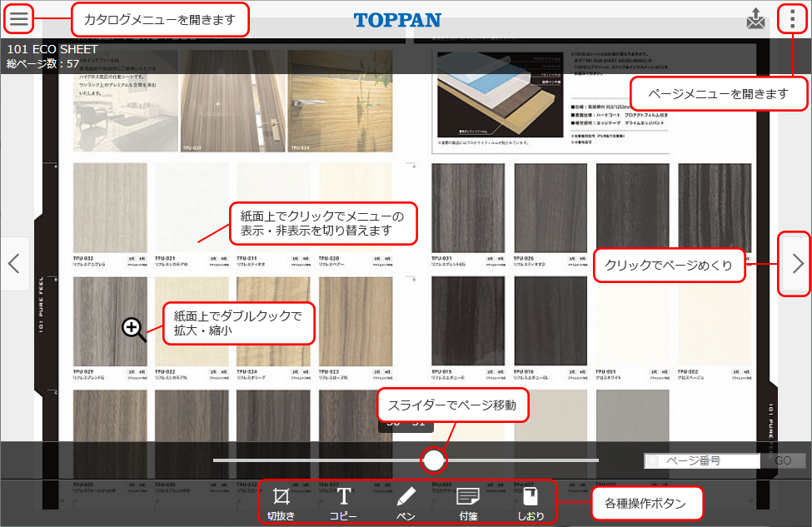Select the TPU-021 swatch thumbnail
This screenshot has height=527, width=812.
pyautogui.click(x=191, y=206)
